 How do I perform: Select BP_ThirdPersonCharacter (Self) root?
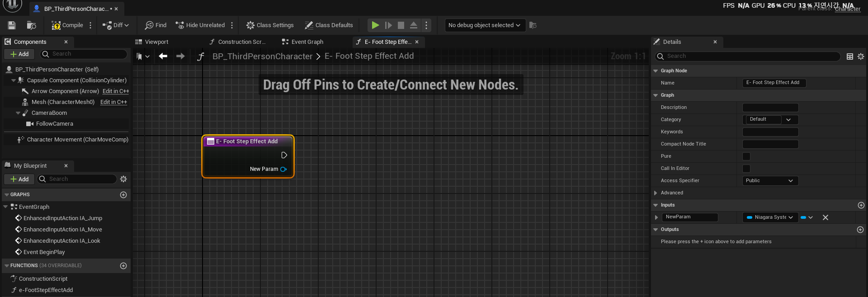click(x=57, y=70)
